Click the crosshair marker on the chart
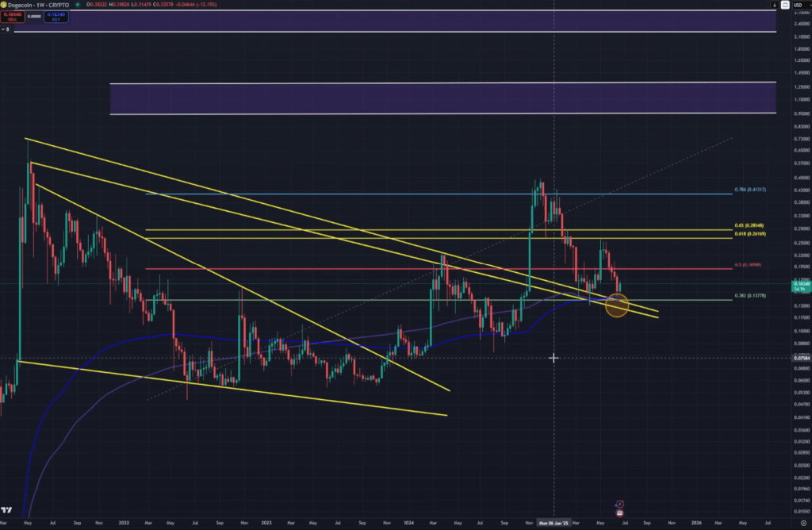 tap(553, 358)
